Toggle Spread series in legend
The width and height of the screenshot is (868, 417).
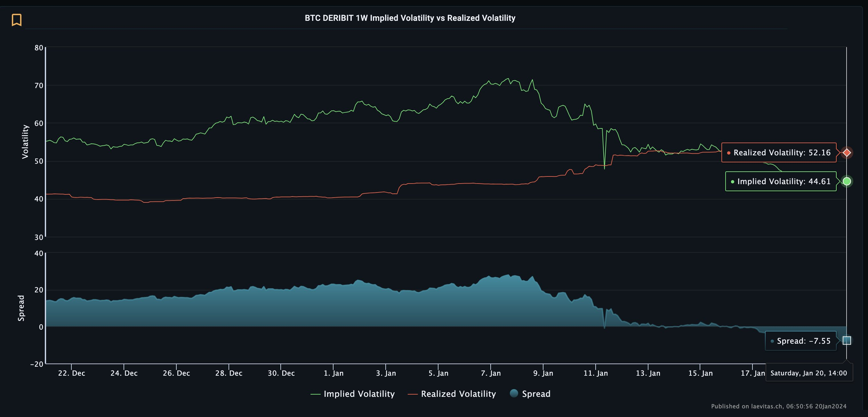(536, 394)
